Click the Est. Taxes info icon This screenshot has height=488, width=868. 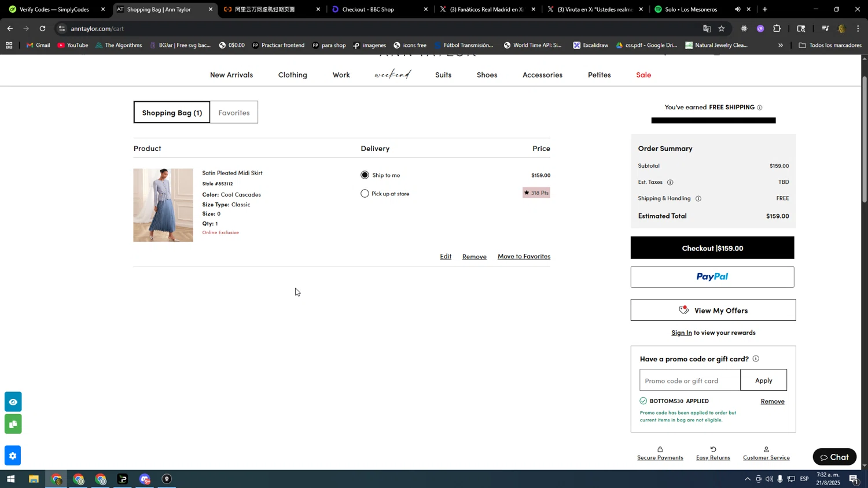670,182
